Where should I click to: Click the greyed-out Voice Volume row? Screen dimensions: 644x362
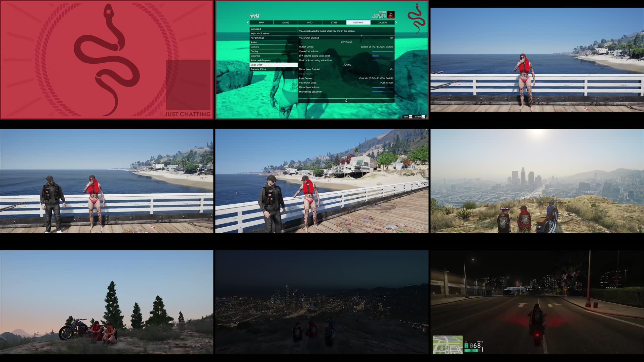click(346, 74)
